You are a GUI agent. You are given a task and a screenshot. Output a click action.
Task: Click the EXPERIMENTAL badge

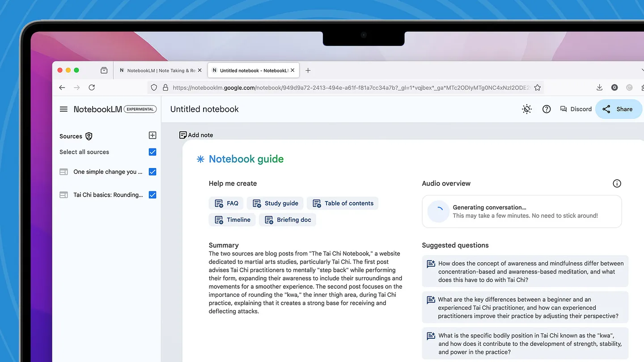[140, 109]
